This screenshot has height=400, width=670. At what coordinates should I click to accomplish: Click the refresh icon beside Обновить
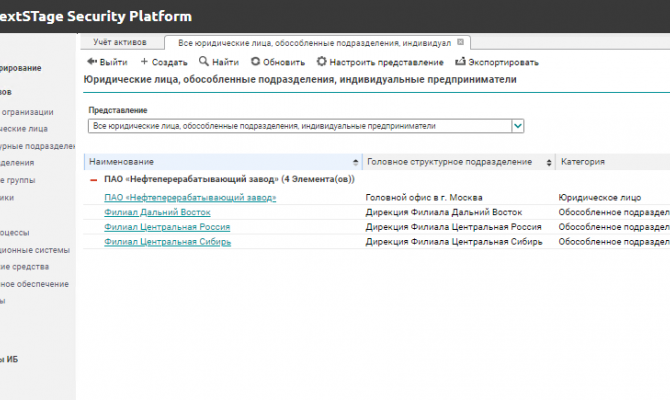pos(255,62)
